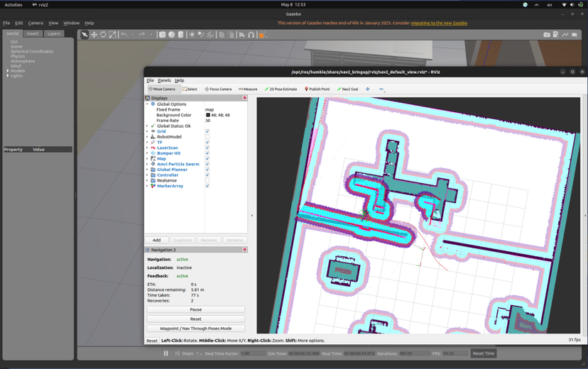588x369 pixels.
Task: Enable the Realsense display checkbox
Action: pyautogui.click(x=207, y=180)
